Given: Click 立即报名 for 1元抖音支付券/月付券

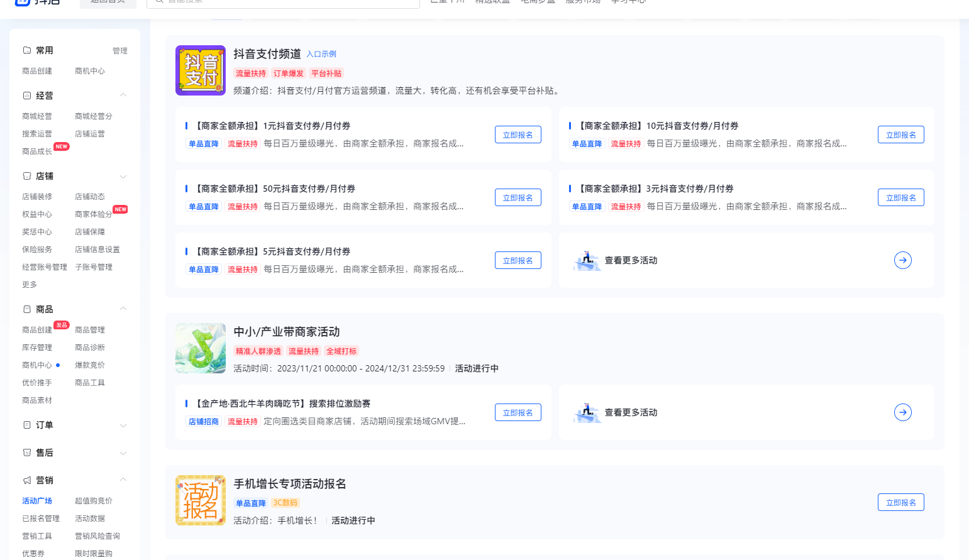Looking at the screenshot, I should (x=518, y=135).
